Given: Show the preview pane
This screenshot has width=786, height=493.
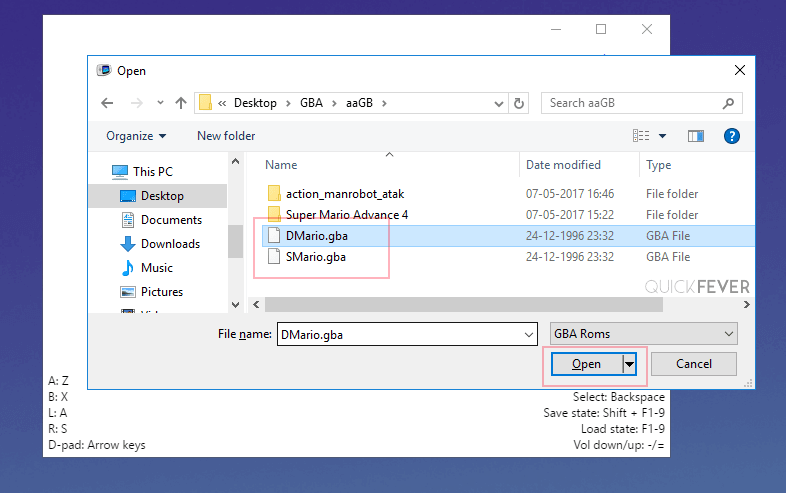Looking at the screenshot, I should pyautogui.click(x=696, y=136).
